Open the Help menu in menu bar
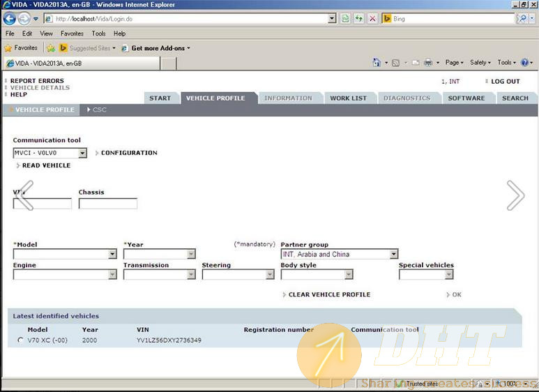539x392 pixels. pyautogui.click(x=120, y=33)
